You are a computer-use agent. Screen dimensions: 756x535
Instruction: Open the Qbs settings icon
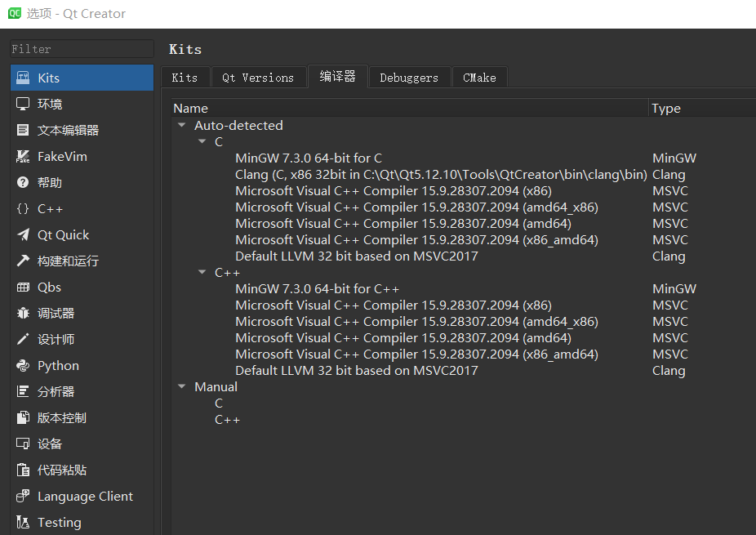[23, 287]
